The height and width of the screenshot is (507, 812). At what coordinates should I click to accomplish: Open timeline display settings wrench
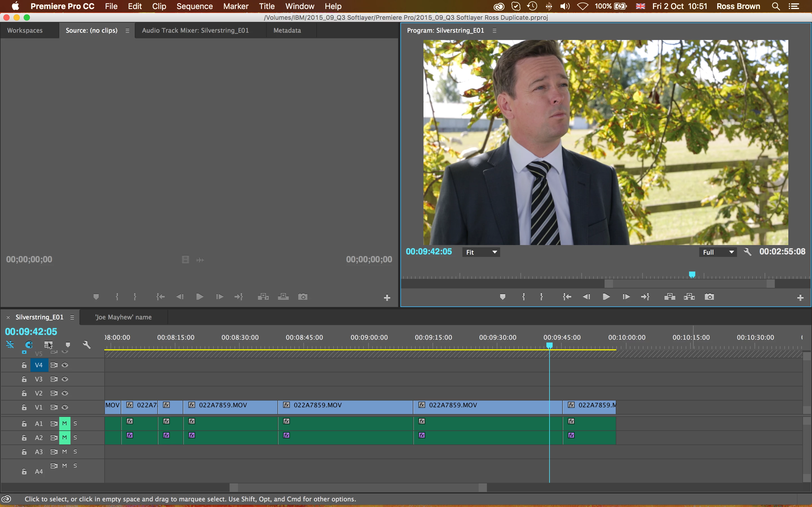point(87,344)
